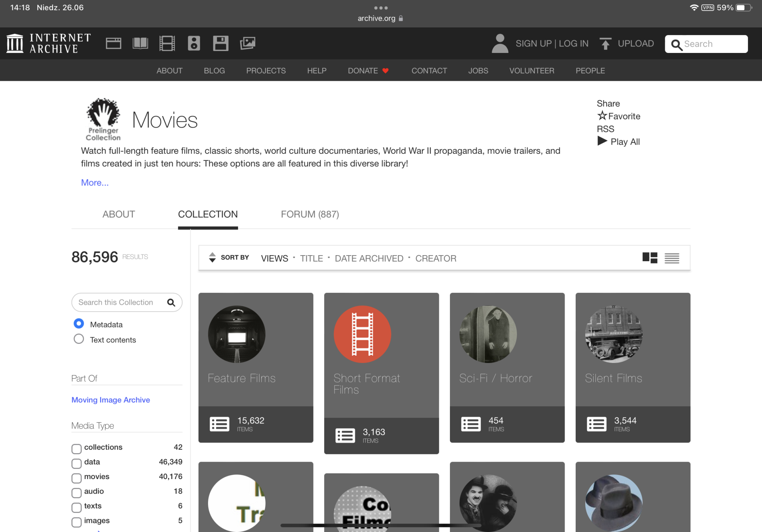The height and width of the screenshot is (532, 762).
Task: Check the collections media type checkbox
Action: (x=77, y=449)
